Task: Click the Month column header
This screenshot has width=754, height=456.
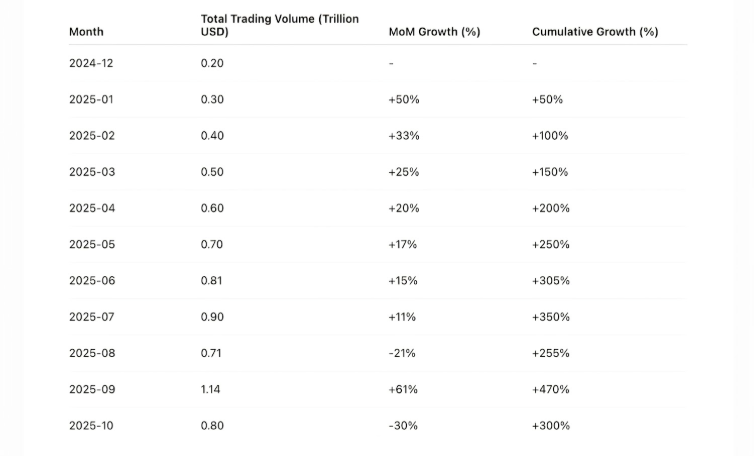Action: 86,32
